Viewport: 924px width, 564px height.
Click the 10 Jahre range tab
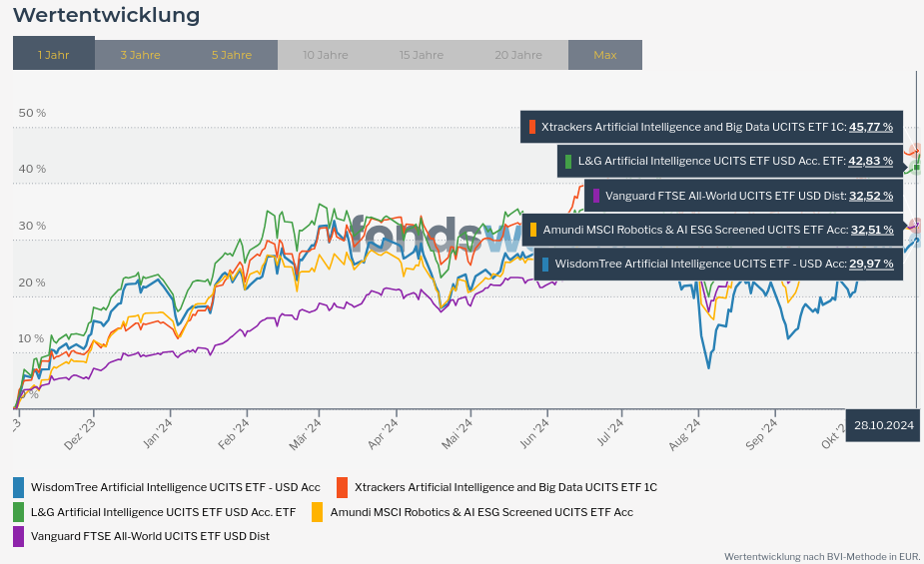(326, 54)
